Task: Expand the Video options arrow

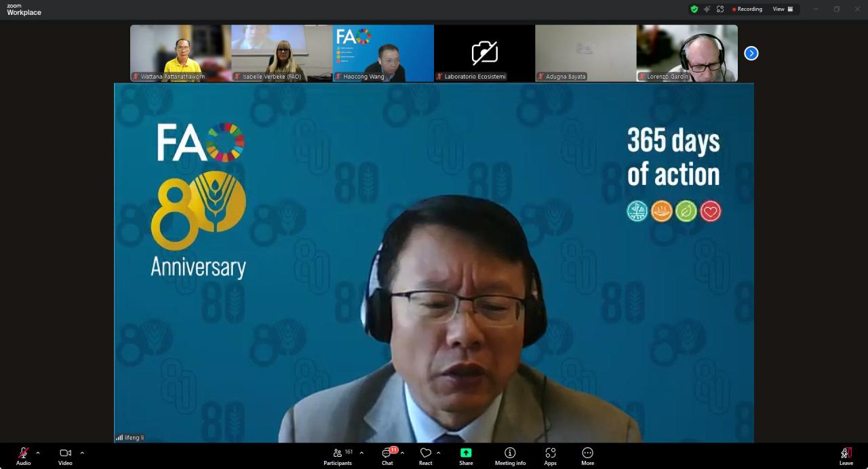Action: 82,453
